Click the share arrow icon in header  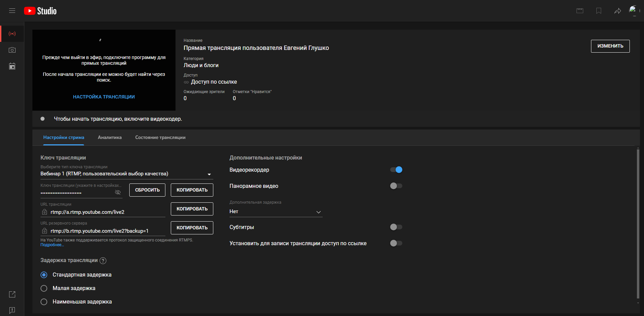[x=617, y=11]
